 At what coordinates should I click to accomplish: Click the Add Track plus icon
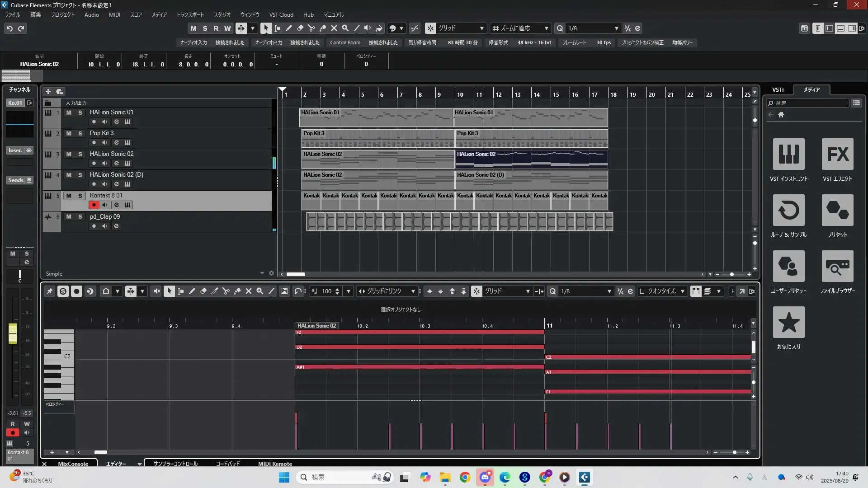click(x=48, y=91)
